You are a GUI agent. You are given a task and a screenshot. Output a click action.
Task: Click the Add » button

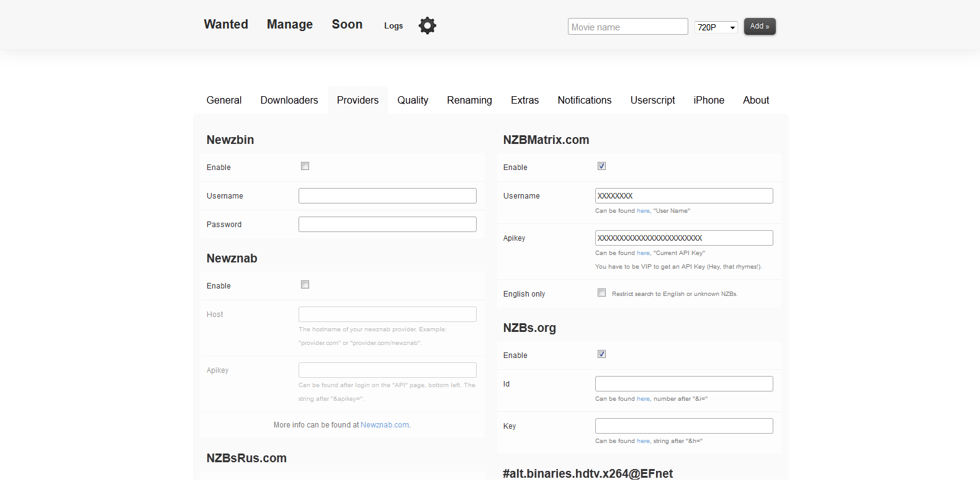[760, 26]
